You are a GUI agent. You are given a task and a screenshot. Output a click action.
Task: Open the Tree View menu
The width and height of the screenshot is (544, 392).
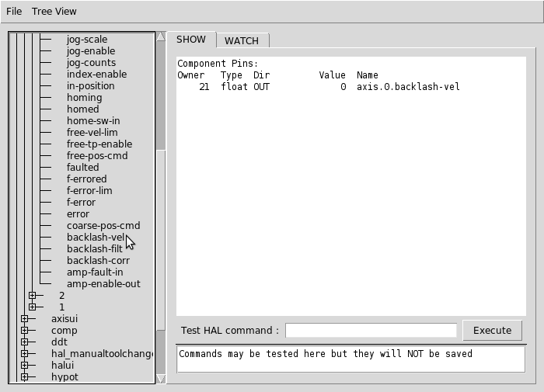click(x=54, y=12)
